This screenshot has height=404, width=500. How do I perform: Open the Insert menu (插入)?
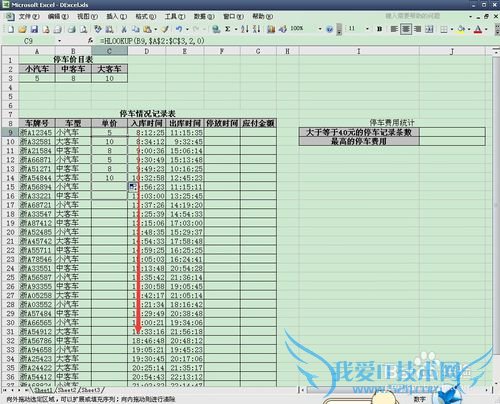point(116,16)
